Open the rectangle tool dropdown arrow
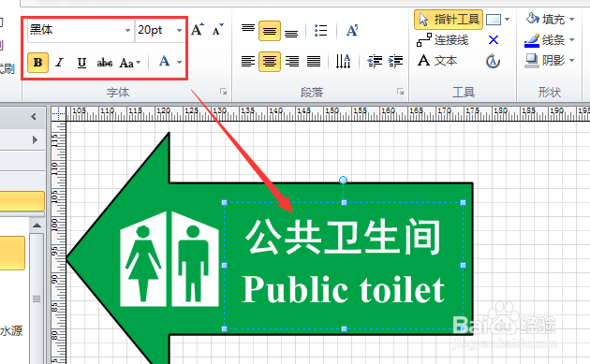590x364 pixels. point(508,20)
